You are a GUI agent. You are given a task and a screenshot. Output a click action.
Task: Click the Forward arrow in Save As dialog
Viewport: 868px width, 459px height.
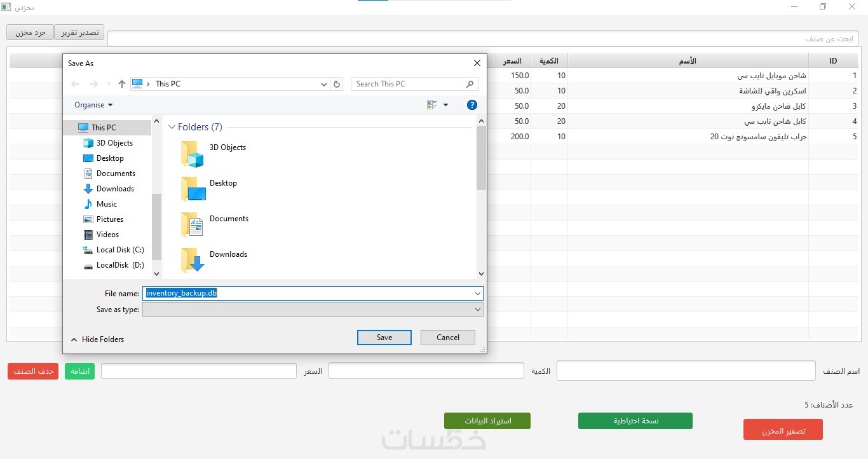(94, 84)
